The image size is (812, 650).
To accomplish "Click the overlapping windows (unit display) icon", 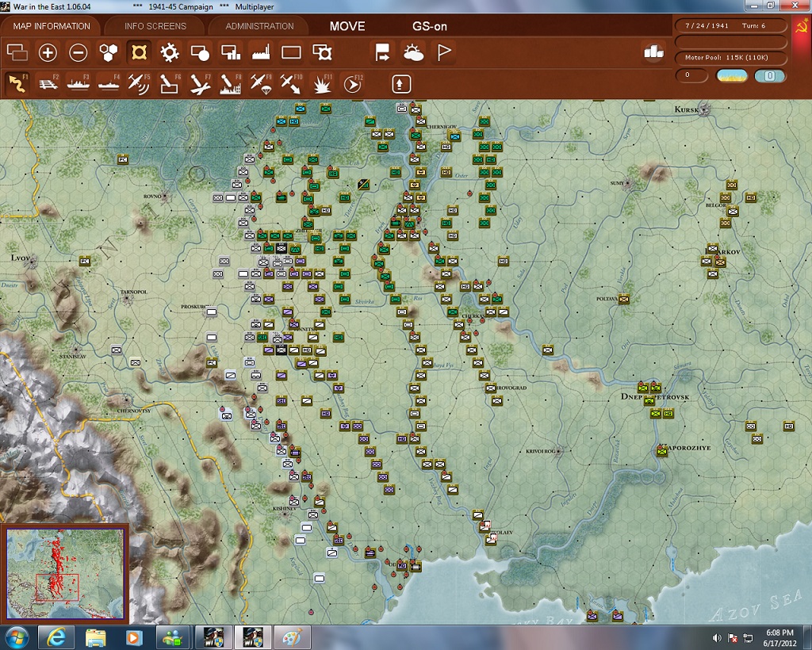I will click(x=17, y=52).
